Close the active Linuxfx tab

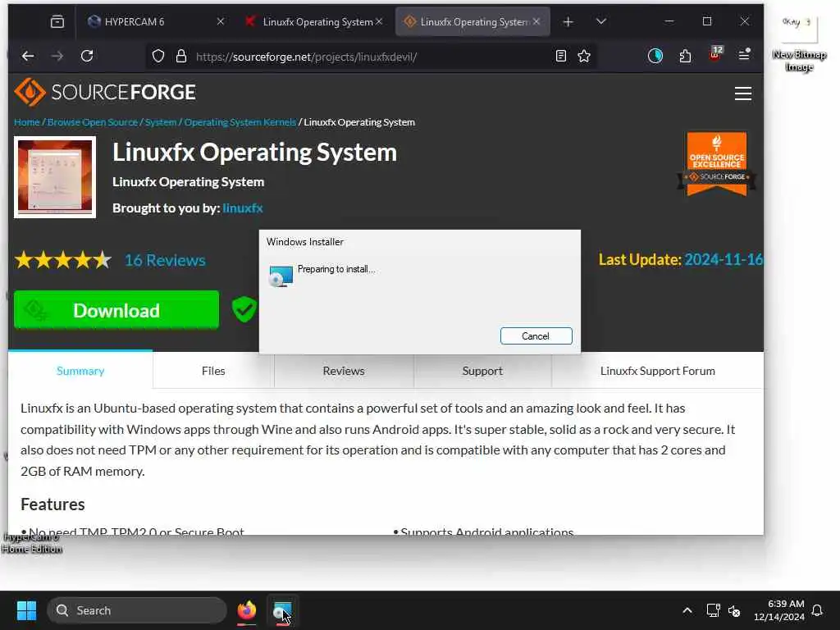536,22
